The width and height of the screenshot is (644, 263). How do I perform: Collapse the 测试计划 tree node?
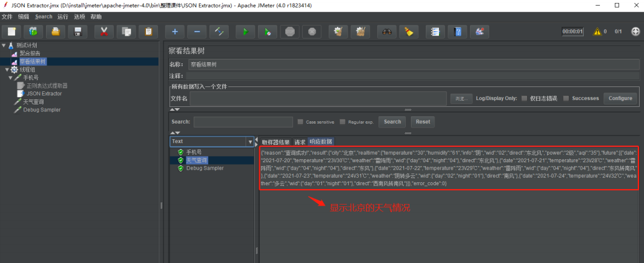(4, 45)
